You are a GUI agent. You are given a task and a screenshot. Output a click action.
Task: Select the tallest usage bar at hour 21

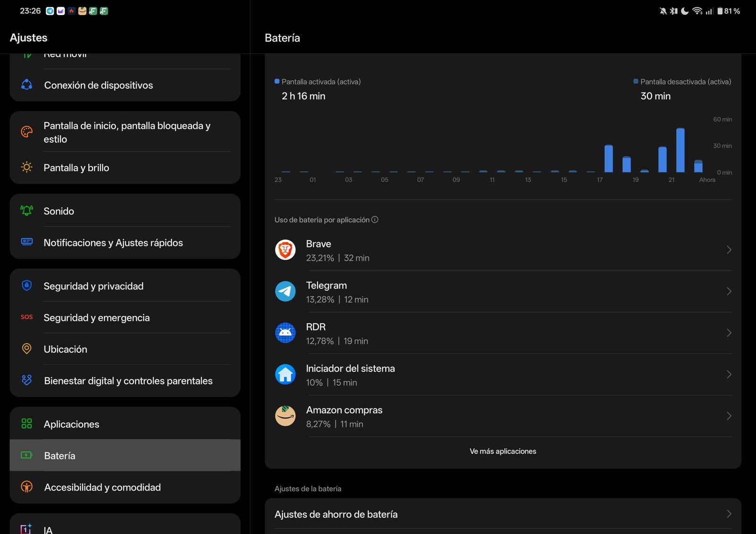[680, 150]
